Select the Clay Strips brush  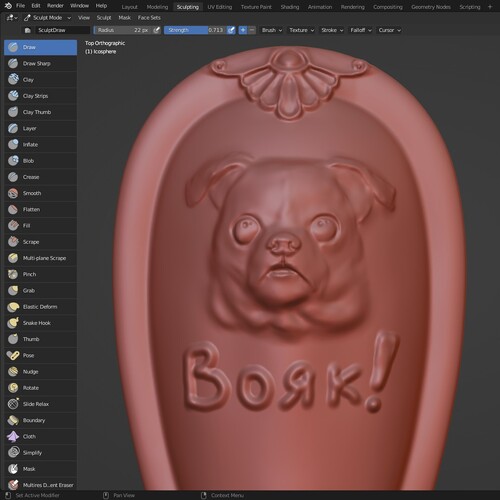[x=40, y=96]
